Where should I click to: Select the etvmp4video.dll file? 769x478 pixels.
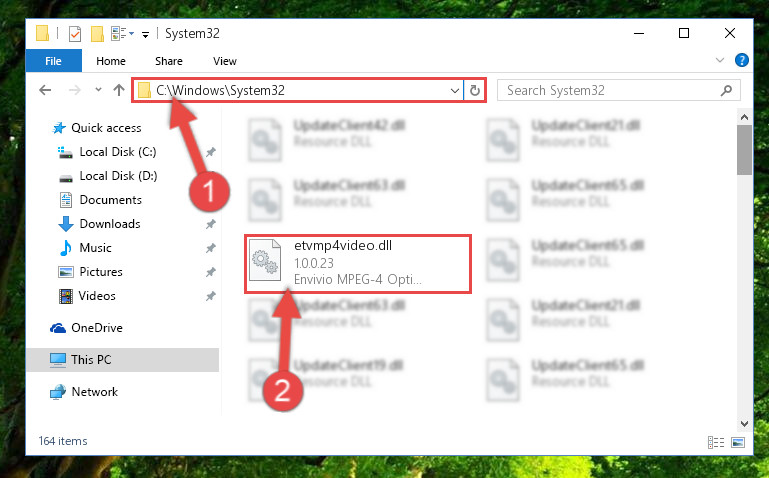point(358,264)
